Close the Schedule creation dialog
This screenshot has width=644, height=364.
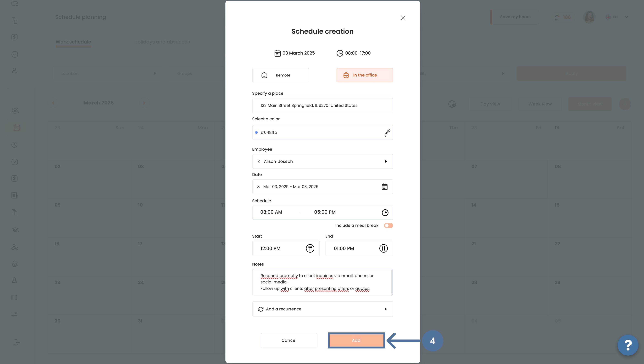(403, 17)
